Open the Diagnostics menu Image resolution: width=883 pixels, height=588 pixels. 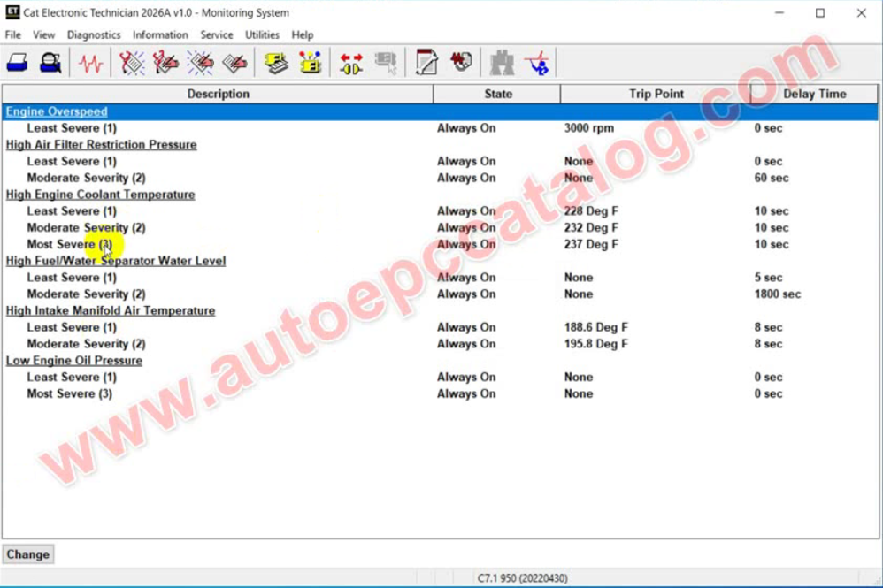coord(94,34)
